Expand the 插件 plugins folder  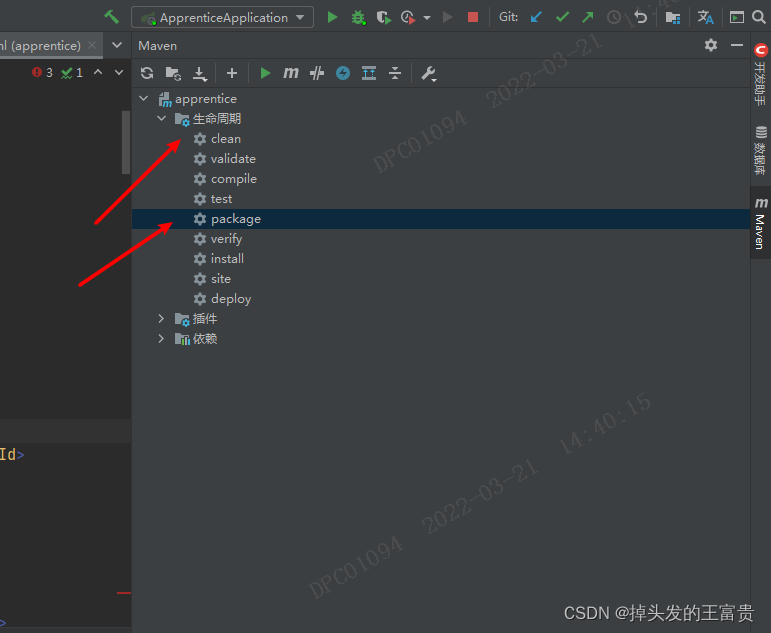(x=161, y=318)
